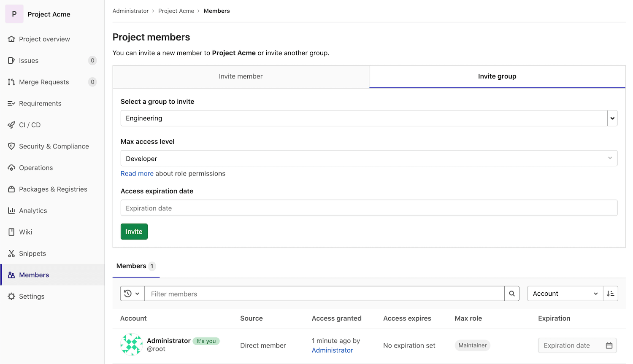This screenshot has height=364, width=633.
Task: Click the Filter members search field
Action: (324, 294)
